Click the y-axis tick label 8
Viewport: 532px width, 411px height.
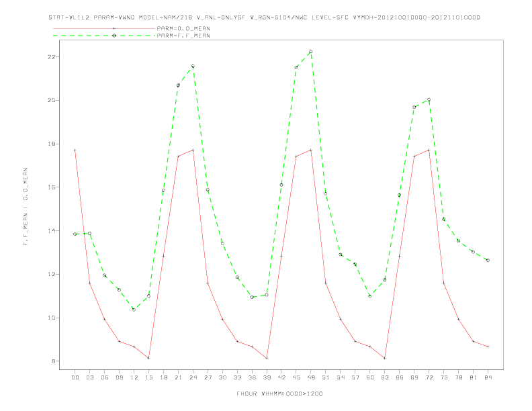tap(54, 361)
